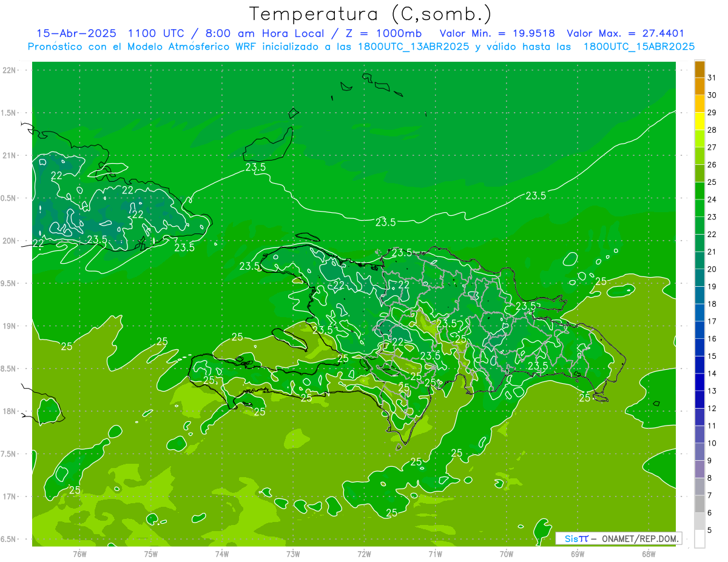
Task: Click the dark orange swatch above 31
Action: pyautogui.click(x=699, y=69)
